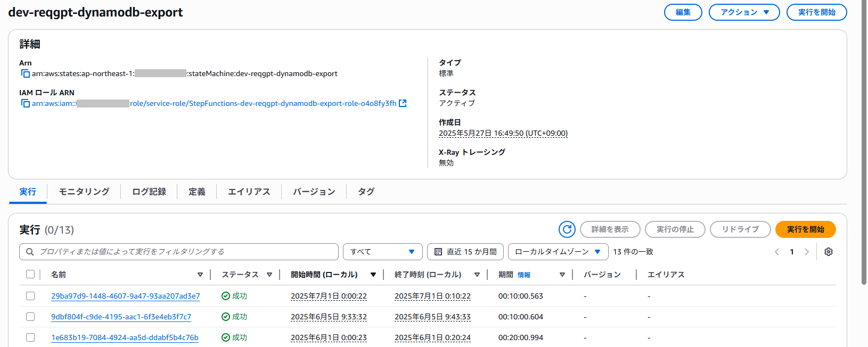Click start time 2025年6月1日 0:00:23

[329, 337]
